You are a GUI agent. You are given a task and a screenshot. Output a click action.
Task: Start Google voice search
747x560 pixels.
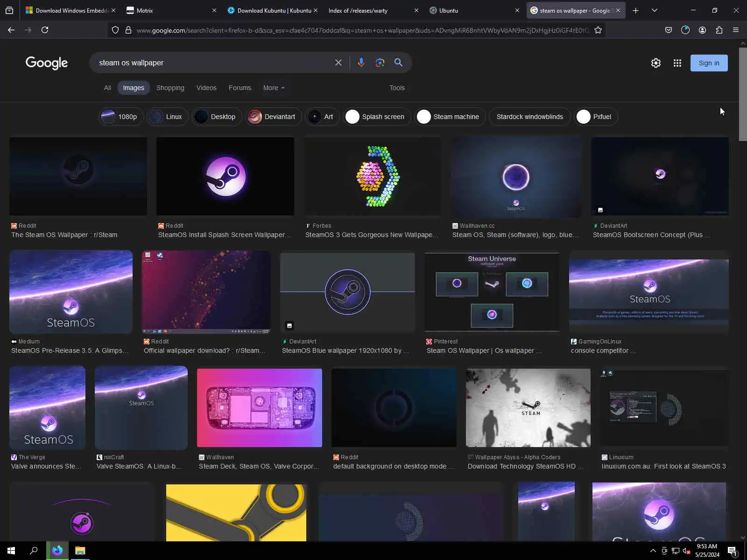coord(361,63)
